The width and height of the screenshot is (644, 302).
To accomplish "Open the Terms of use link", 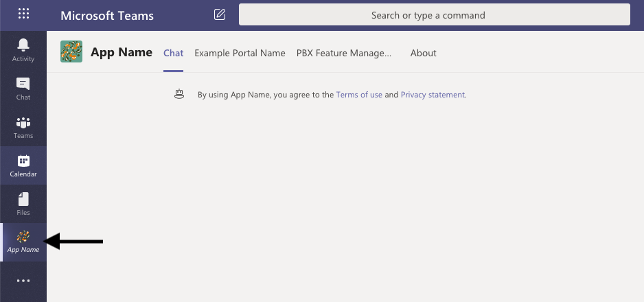I will pyautogui.click(x=359, y=95).
